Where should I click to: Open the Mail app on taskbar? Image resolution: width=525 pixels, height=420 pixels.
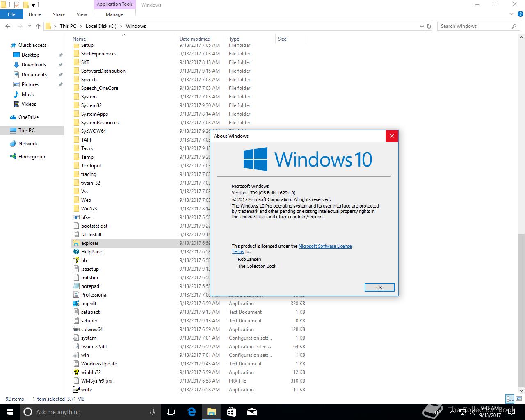click(251, 412)
